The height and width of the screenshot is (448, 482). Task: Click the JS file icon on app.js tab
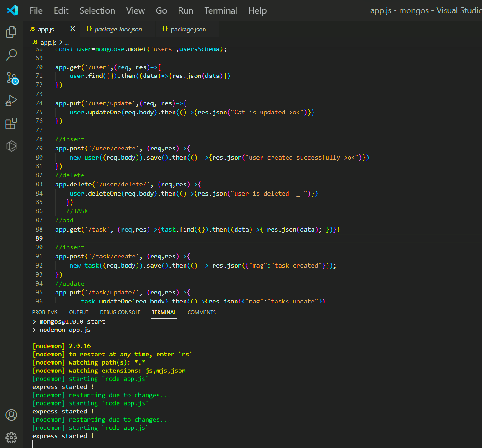coord(32,29)
